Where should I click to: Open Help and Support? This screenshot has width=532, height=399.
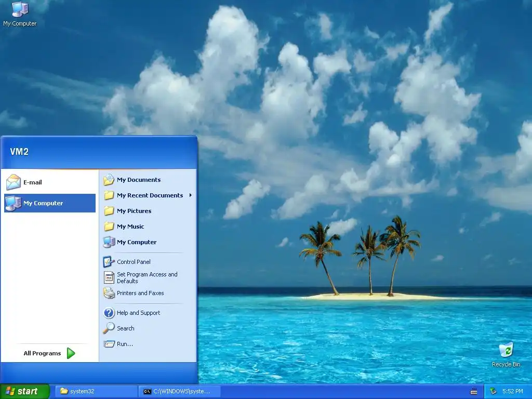click(138, 313)
